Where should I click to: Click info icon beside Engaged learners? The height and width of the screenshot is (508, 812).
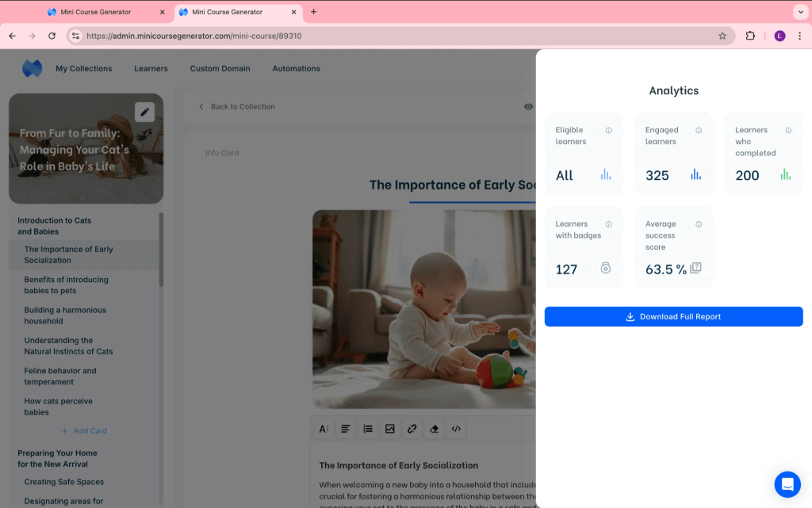[x=699, y=130]
